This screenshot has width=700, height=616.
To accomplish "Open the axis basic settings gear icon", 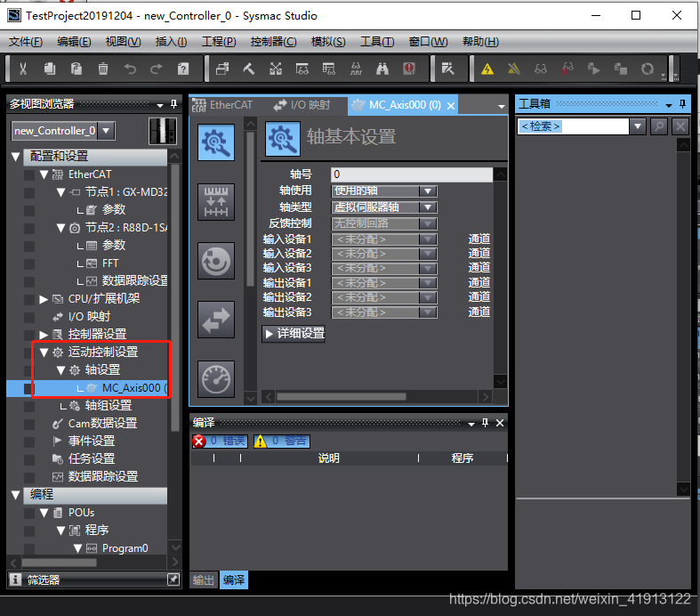I will [216, 142].
